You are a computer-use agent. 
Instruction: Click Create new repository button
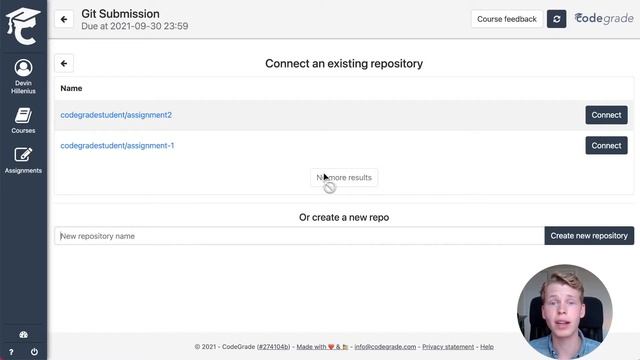coord(589,236)
